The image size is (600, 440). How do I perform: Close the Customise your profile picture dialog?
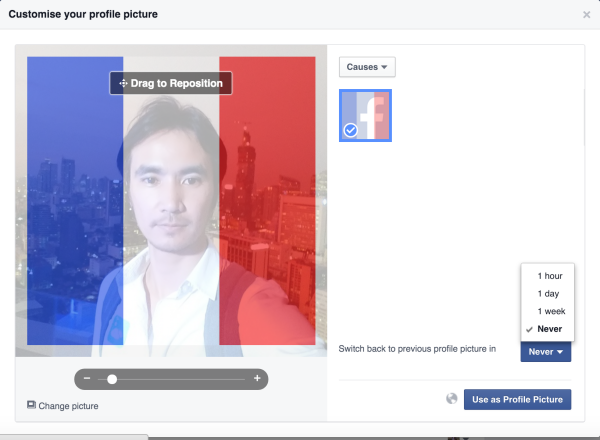click(586, 15)
